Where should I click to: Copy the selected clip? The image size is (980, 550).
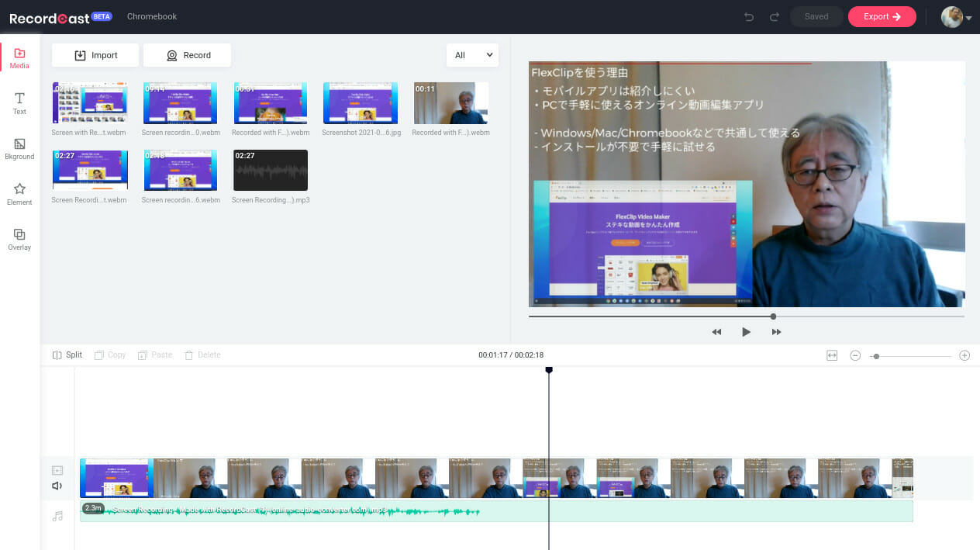(110, 355)
